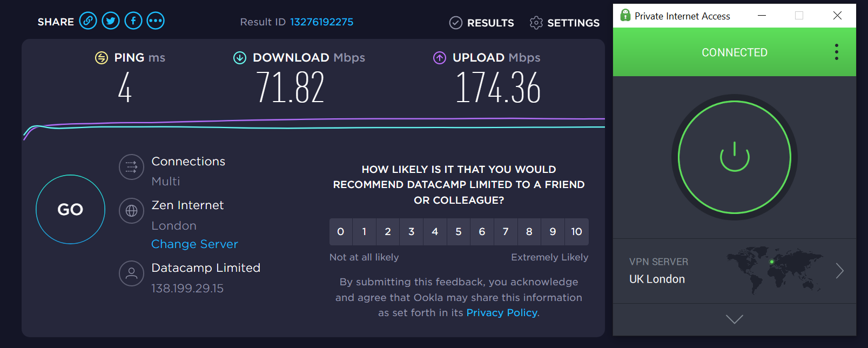
Task: Click the Zen Internet server name
Action: [187, 205]
